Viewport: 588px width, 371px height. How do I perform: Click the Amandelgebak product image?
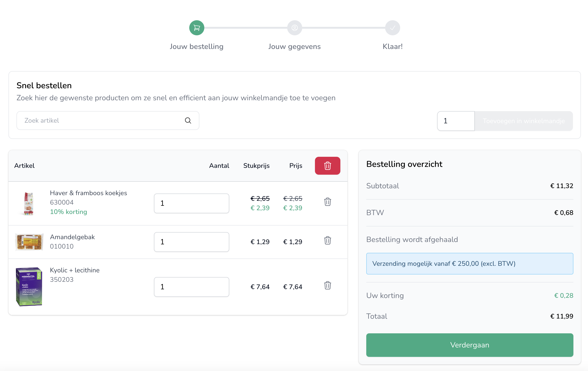coord(29,242)
